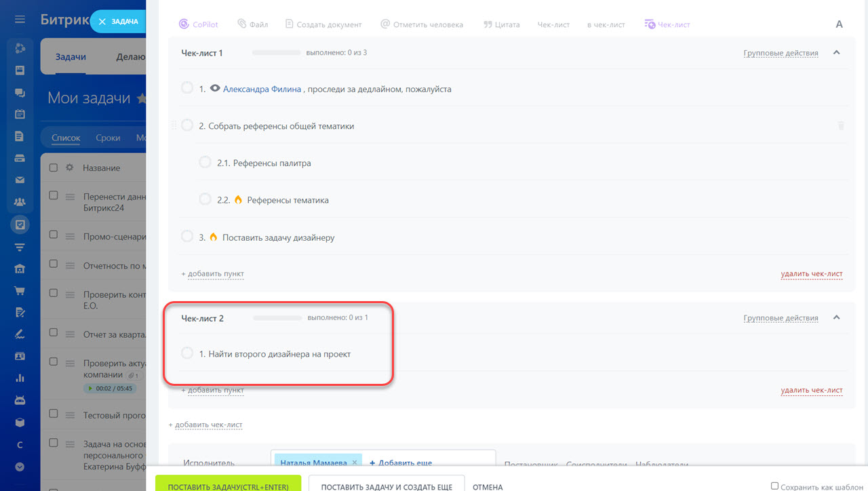Click the Файл paperclip attachment icon
868x491 pixels.
tap(241, 24)
